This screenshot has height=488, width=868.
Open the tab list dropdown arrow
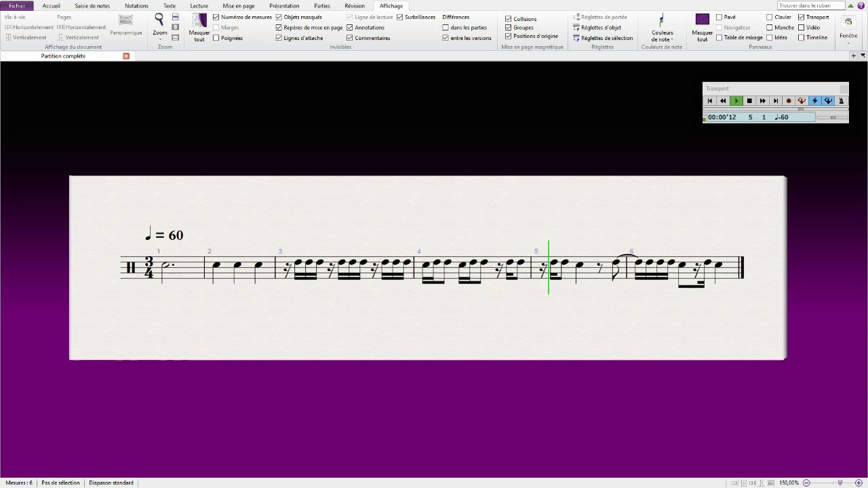click(861, 56)
